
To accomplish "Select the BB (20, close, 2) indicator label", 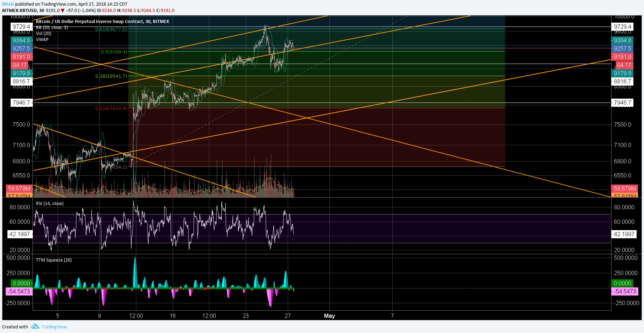I will click(x=52, y=28).
